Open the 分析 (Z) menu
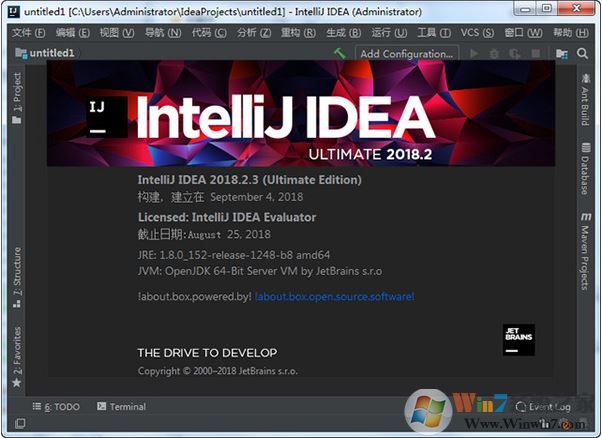This screenshot has width=602, height=438. click(x=254, y=33)
